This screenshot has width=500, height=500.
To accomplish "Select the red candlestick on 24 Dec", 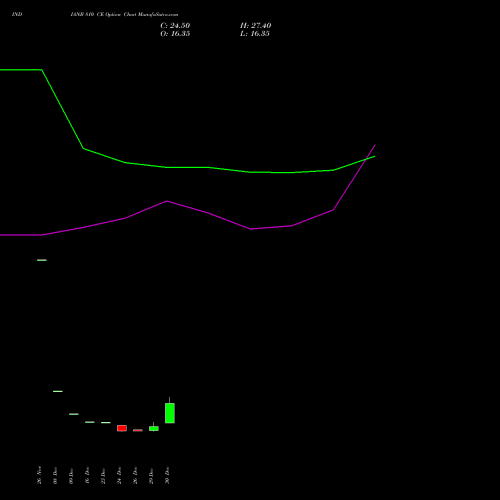I will [x=122, y=428].
